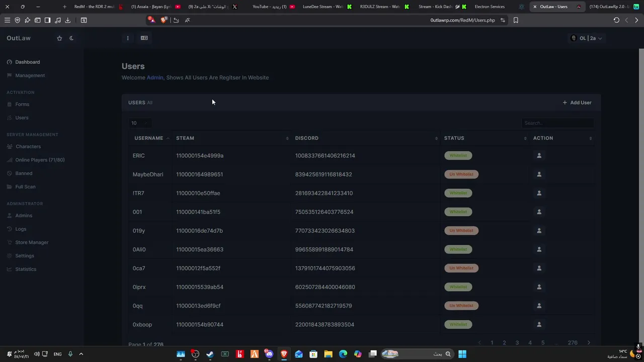Image resolution: width=644 pixels, height=362 pixels.
Task: Open Online Players (71/80) in sidebar
Action: (36, 160)
